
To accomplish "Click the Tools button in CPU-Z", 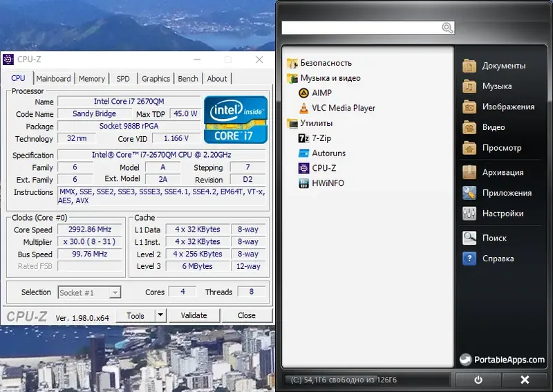I will pos(135,315).
